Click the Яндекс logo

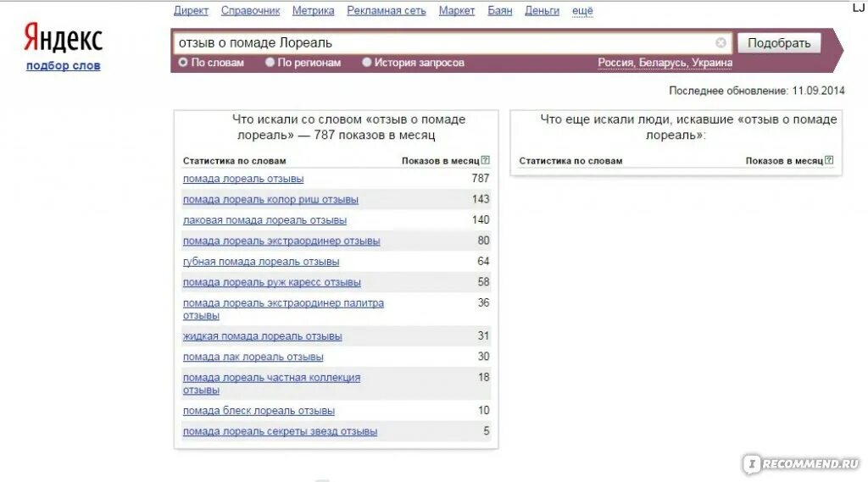(63, 38)
